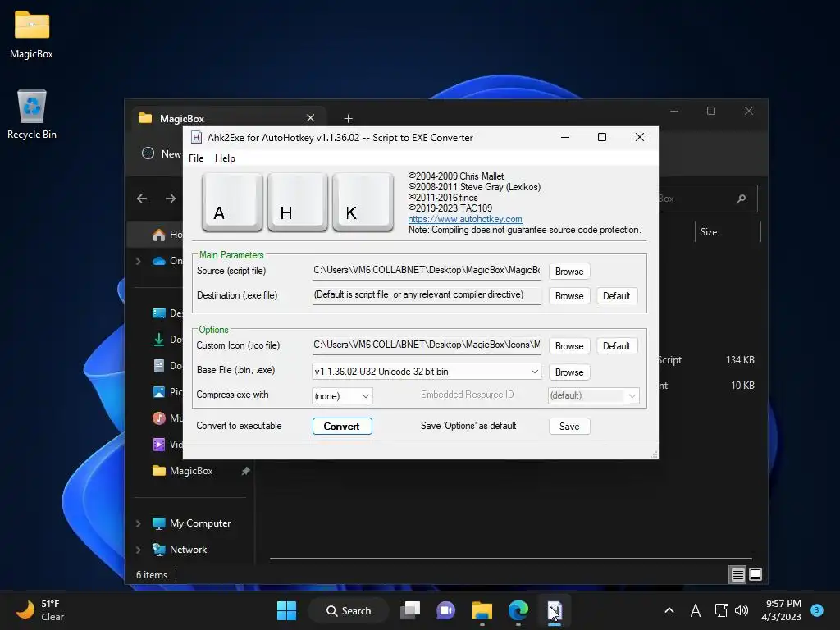Open Desktop in Explorer sidebar

[167, 313]
